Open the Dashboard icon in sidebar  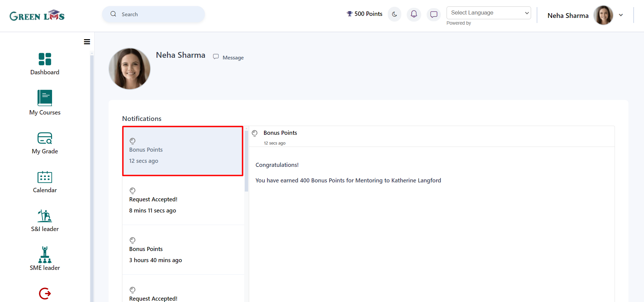click(x=45, y=59)
